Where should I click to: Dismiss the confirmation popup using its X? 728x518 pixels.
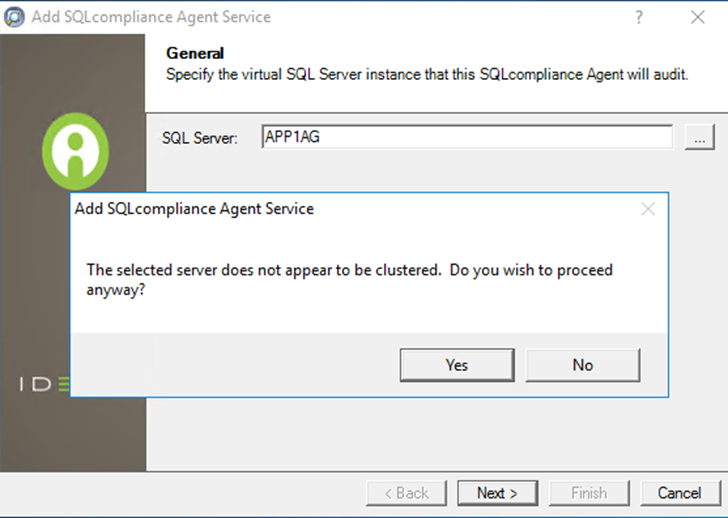[x=648, y=209]
